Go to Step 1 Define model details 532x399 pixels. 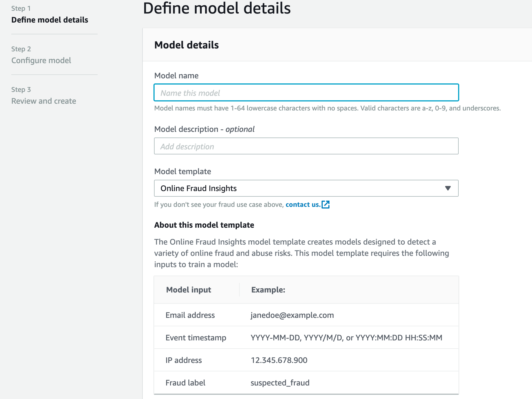coord(50,20)
